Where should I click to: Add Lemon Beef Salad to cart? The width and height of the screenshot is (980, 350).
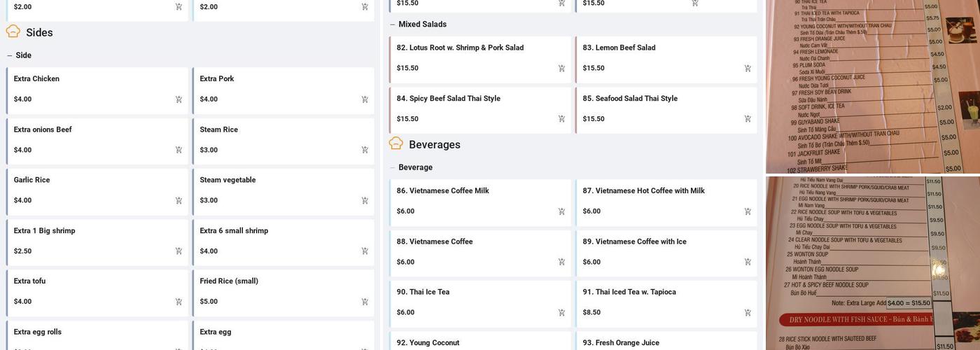coord(748,69)
